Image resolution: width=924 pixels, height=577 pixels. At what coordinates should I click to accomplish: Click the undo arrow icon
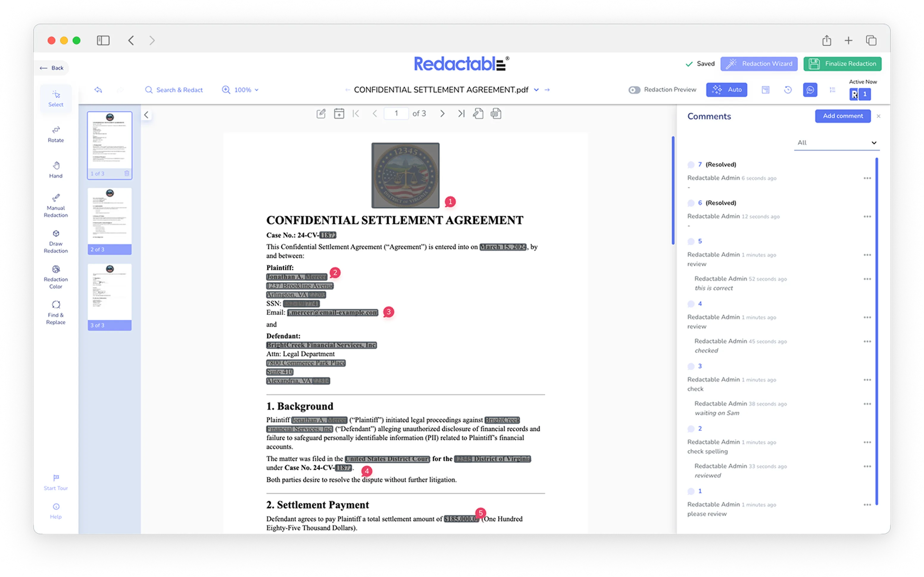tap(98, 90)
